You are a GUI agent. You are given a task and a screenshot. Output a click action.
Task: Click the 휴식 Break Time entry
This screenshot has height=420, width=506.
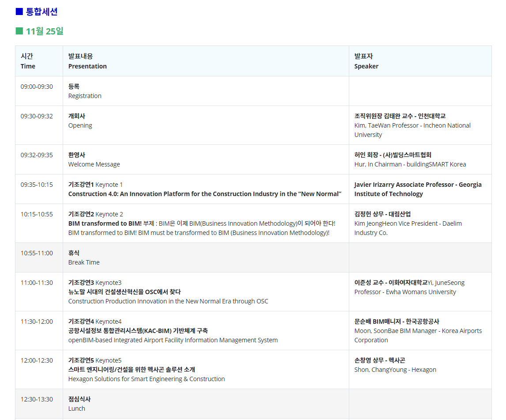84,257
